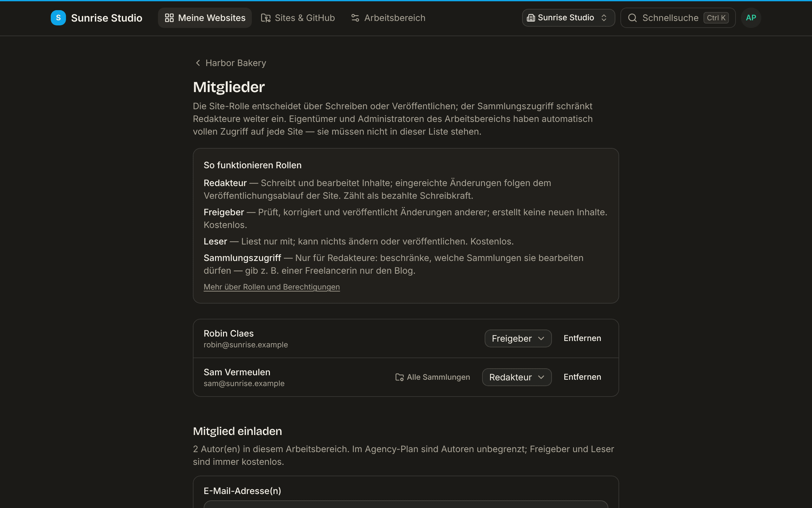812x508 pixels.
Task: Click the building icon in workspace switcher
Action: point(531,18)
